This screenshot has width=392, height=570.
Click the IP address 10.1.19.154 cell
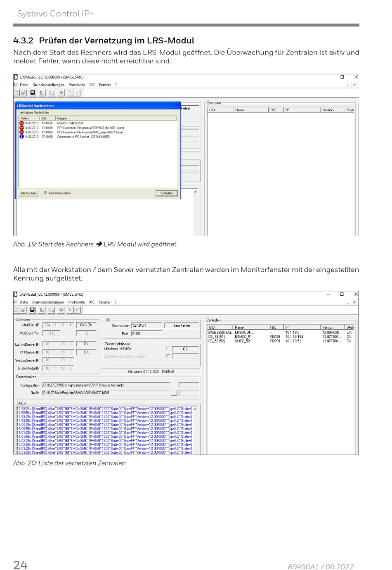[x=294, y=337]
